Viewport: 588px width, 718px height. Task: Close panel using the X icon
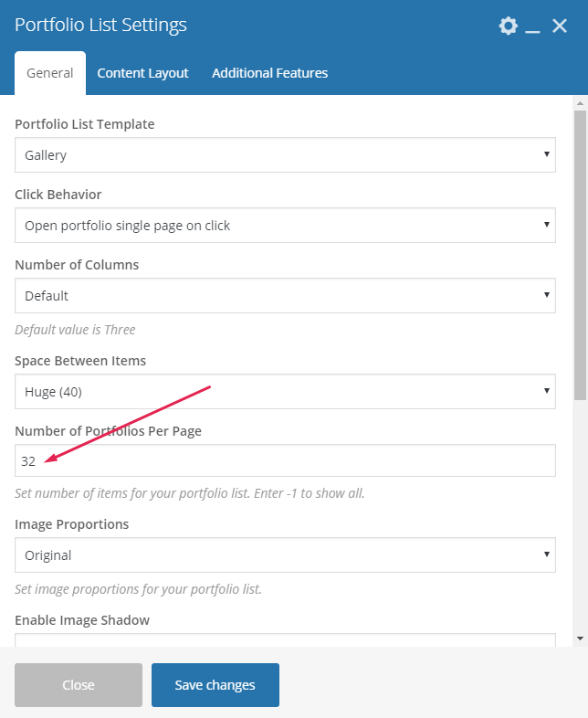point(560,26)
